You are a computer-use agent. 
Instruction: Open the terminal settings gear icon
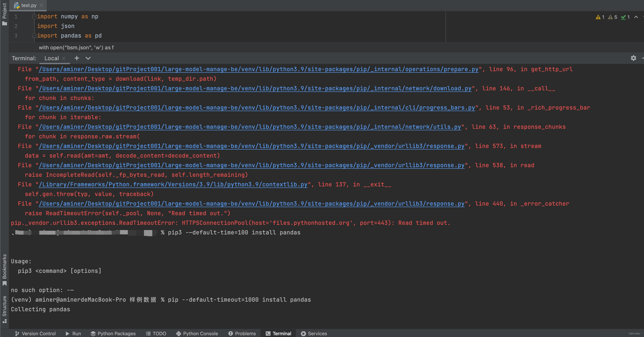pos(633,58)
